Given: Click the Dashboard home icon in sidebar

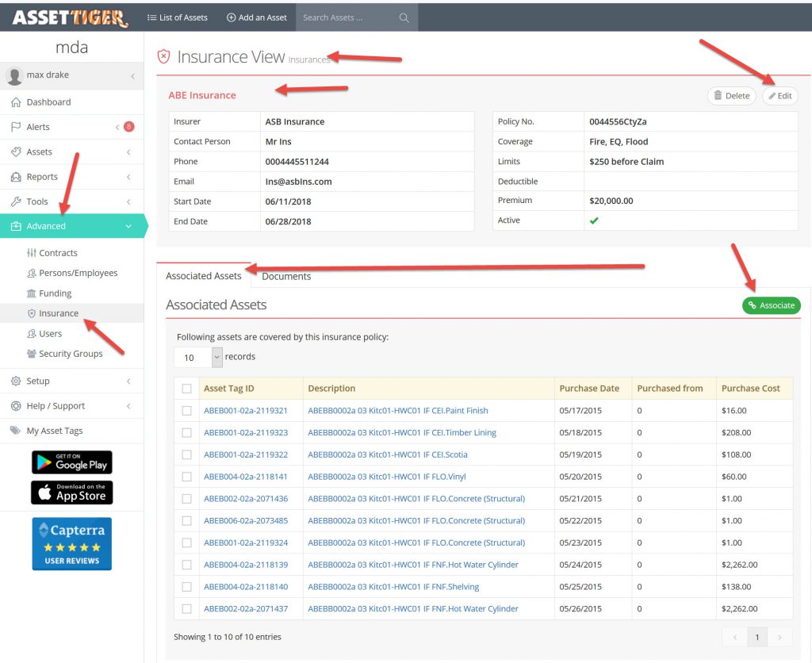Looking at the screenshot, I should 16,102.
